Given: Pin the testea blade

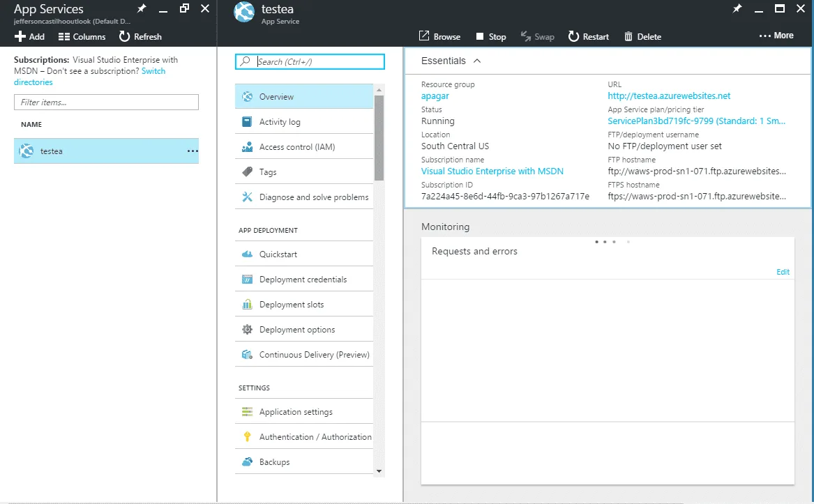Looking at the screenshot, I should (737, 8).
